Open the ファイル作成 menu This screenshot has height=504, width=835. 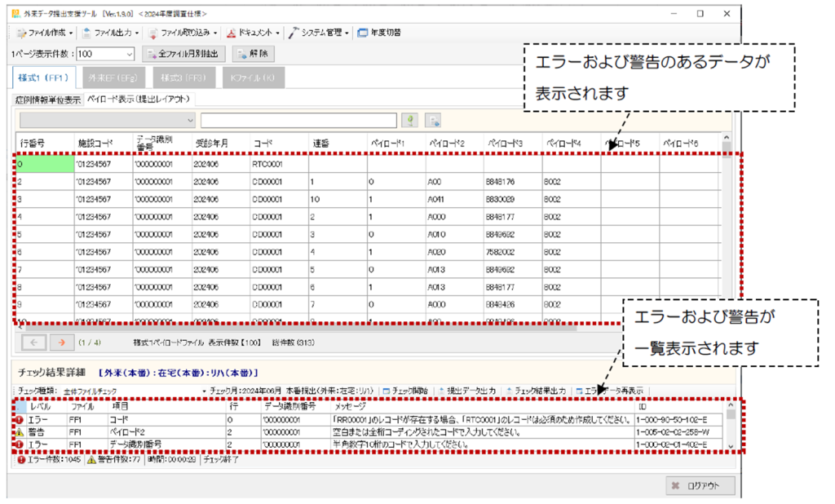44,33
